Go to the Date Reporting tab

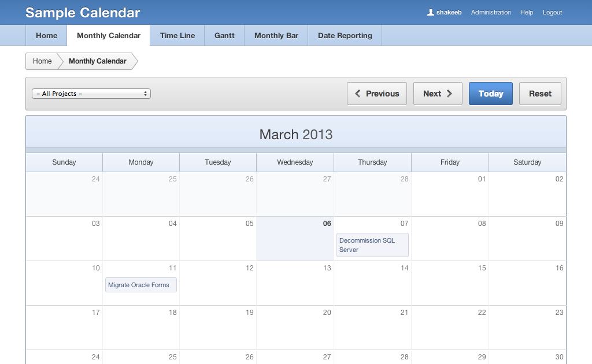point(345,35)
